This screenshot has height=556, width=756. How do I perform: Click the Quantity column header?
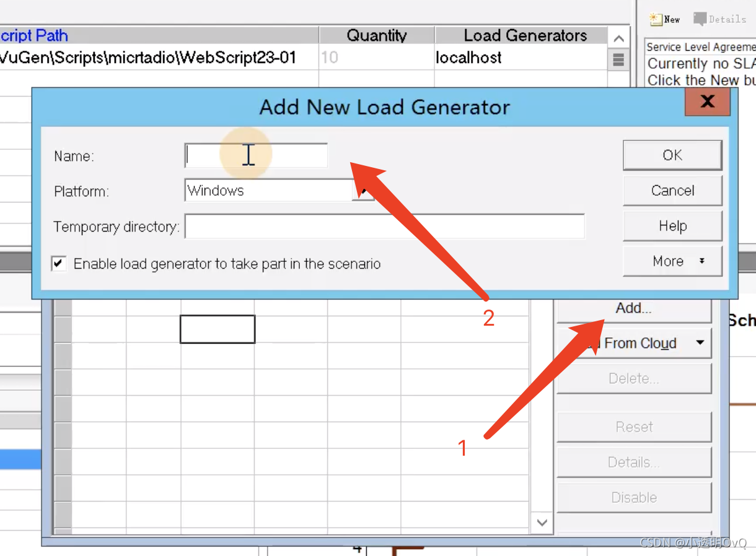[x=377, y=35]
